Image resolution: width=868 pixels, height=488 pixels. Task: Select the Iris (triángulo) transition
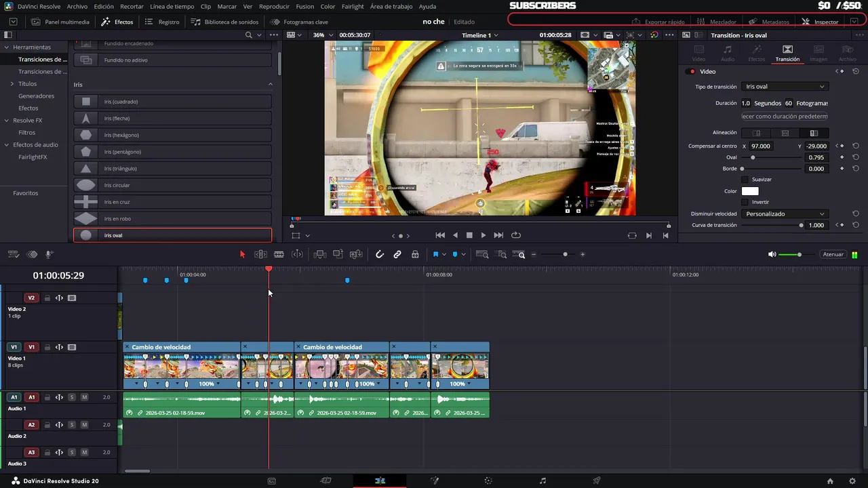pyautogui.click(x=172, y=168)
